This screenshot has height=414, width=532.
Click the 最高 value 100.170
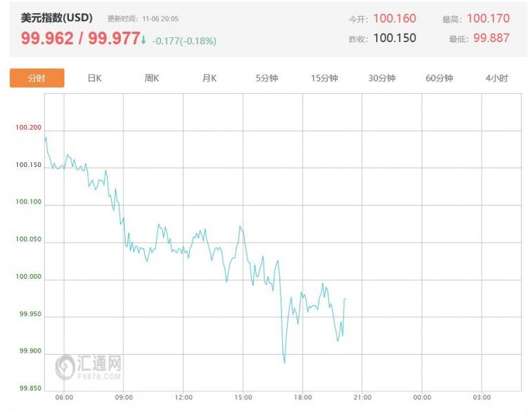pyautogui.click(x=488, y=19)
